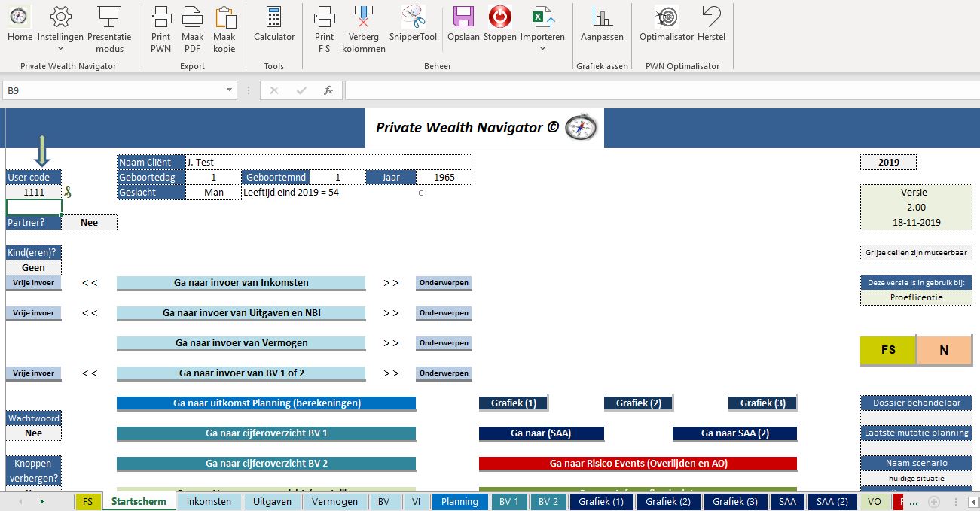Start Presentatie modus

[109, 17]
